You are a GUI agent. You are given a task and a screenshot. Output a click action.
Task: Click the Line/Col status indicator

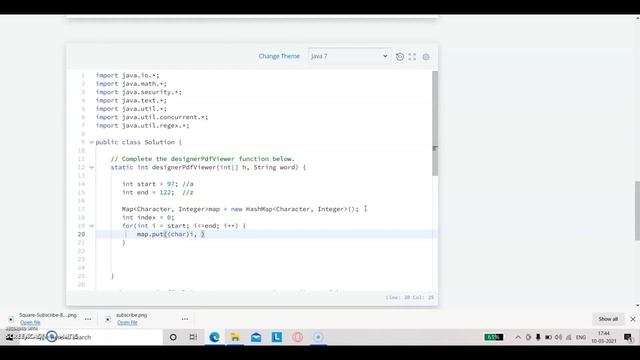[409, 298]
